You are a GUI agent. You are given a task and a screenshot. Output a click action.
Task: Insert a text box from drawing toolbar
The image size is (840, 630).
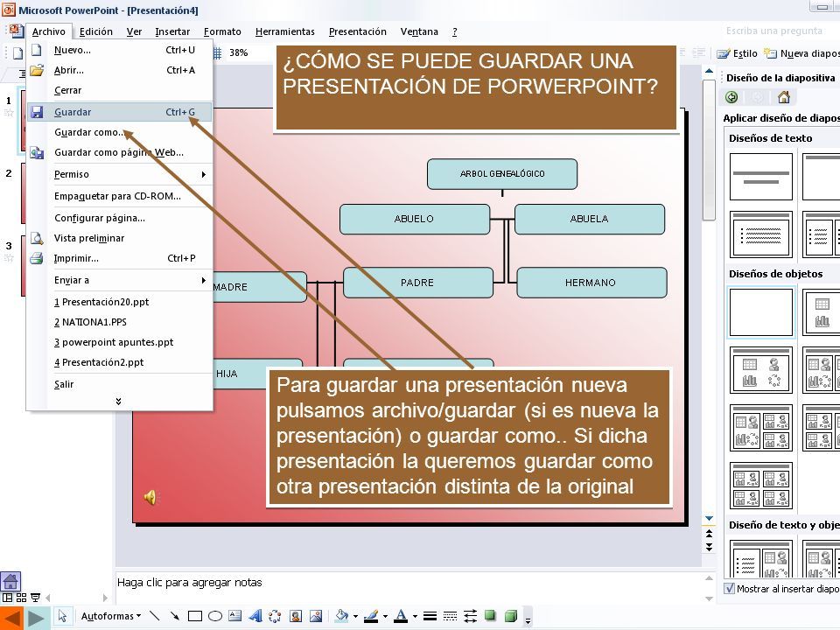click(x=234, y=616)
